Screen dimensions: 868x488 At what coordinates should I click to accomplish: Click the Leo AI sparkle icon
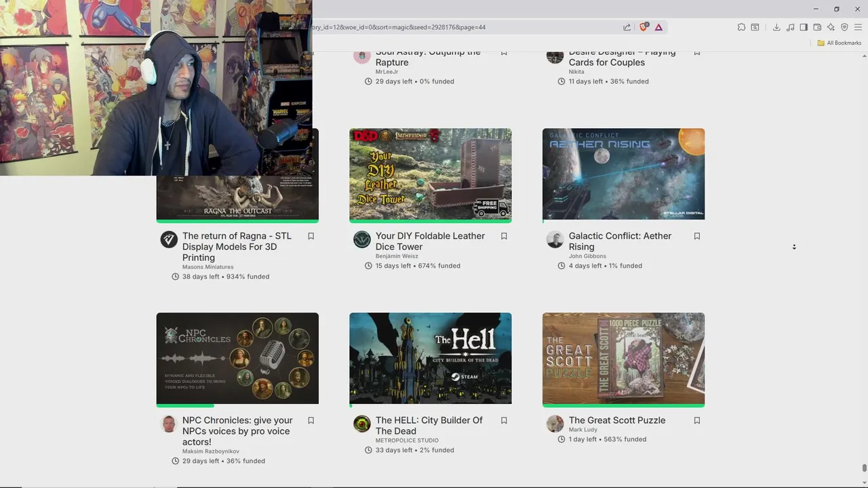[x=831, y=27]
